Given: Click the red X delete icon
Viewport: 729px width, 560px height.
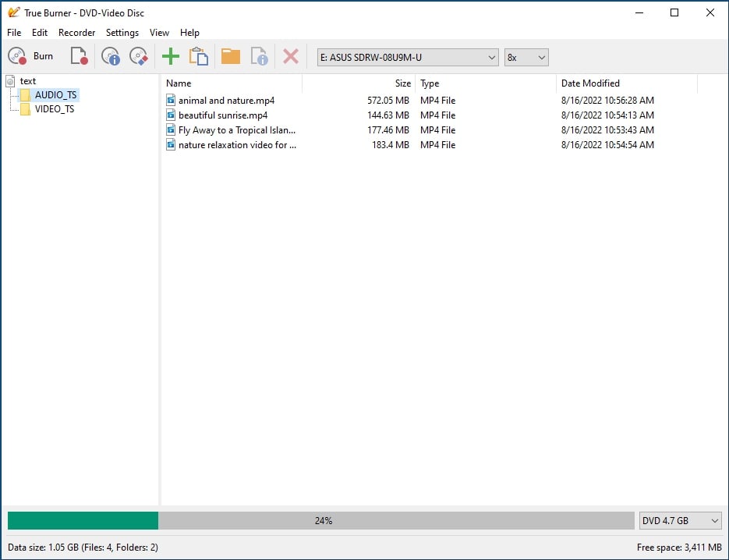Looking at the screenshot, I should [x=290, y=56].
